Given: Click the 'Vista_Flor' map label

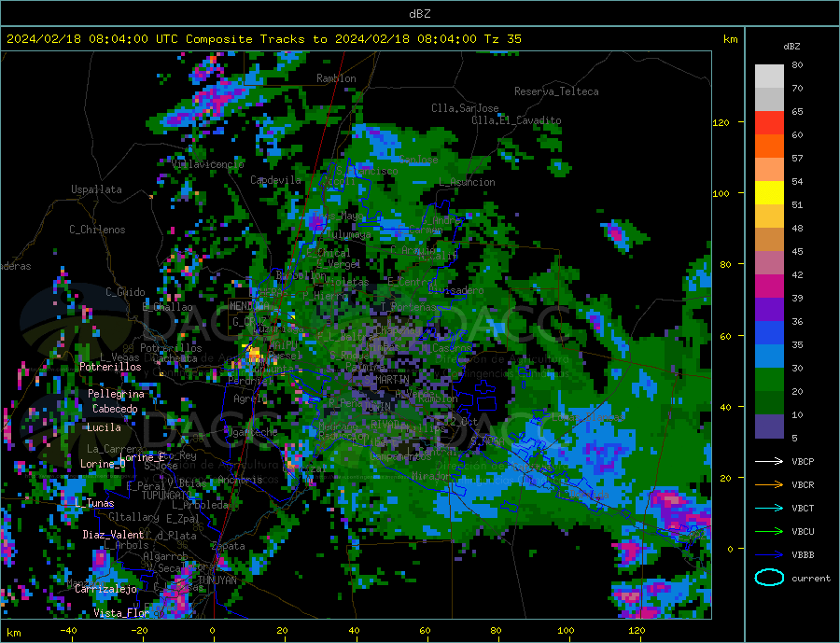Looking at the screenshot, I should click(121, 612).
